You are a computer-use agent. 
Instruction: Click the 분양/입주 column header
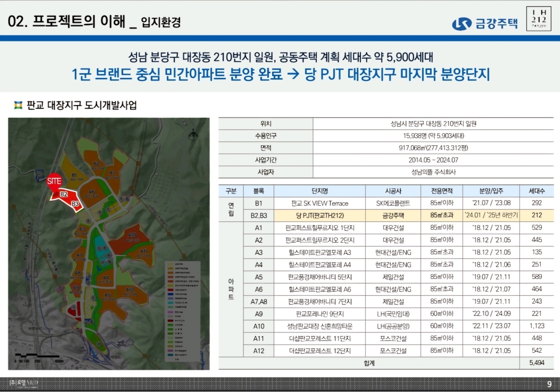coord(491,191)
